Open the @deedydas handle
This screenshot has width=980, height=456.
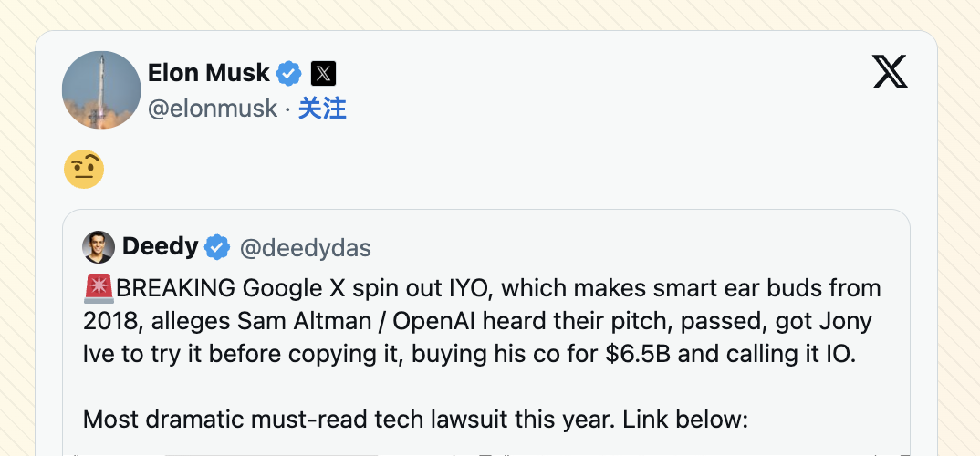(306, 248)
